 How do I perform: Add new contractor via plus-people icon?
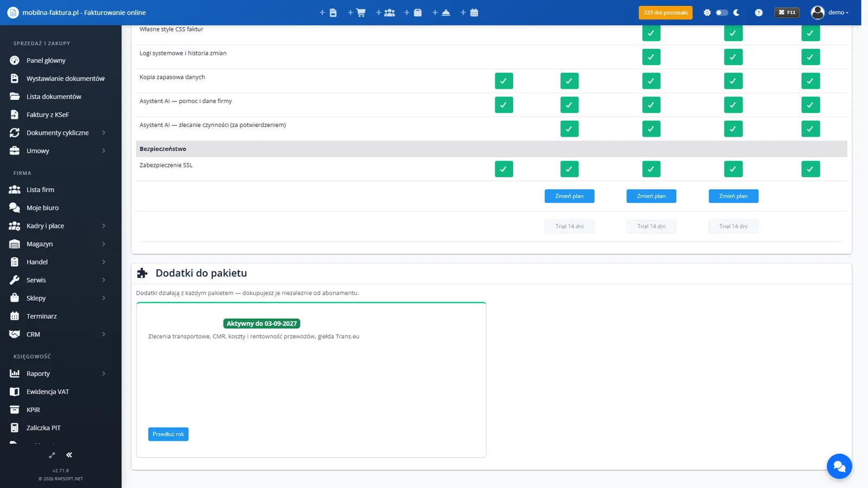385,12
